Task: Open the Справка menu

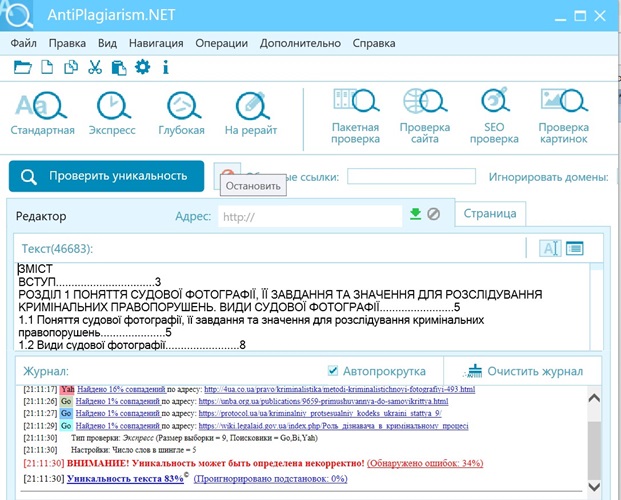Action: (x=374, y=43)
